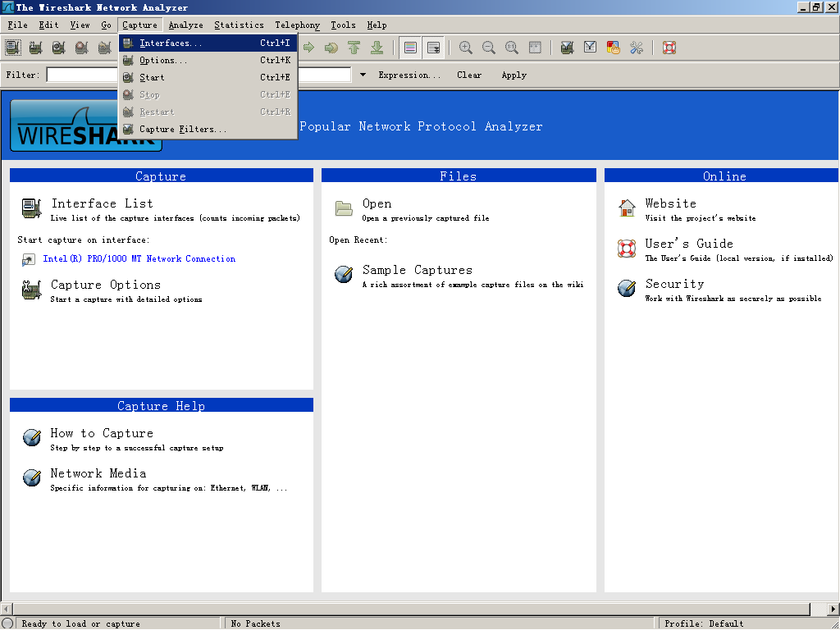840x630 pixels.
Task: Open How to Capture help link
Action: click(102, 433)
